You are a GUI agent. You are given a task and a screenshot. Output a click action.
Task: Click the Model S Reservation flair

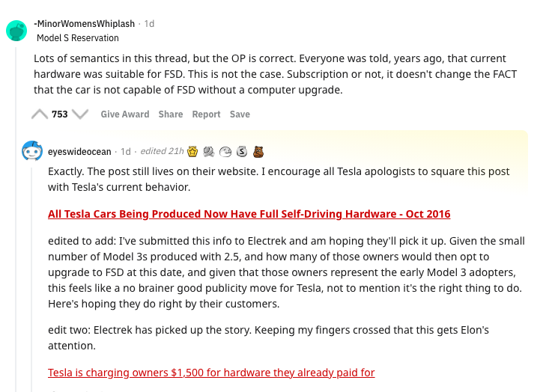coord(78,38)
